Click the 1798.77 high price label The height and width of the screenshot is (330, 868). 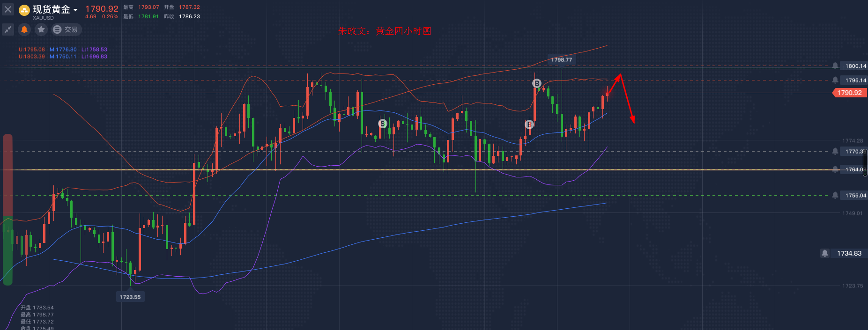[561, 60]
